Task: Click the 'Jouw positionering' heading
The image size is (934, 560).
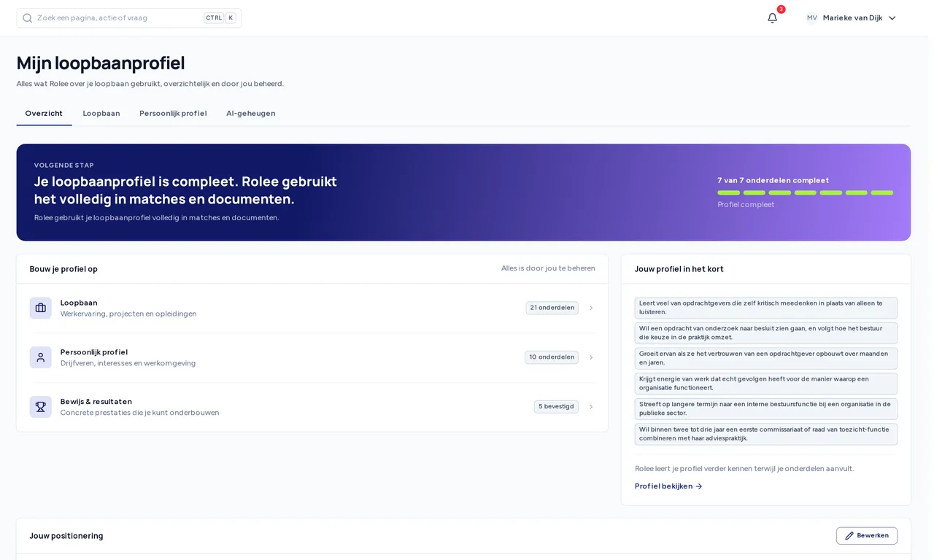Action: (66, 536)
